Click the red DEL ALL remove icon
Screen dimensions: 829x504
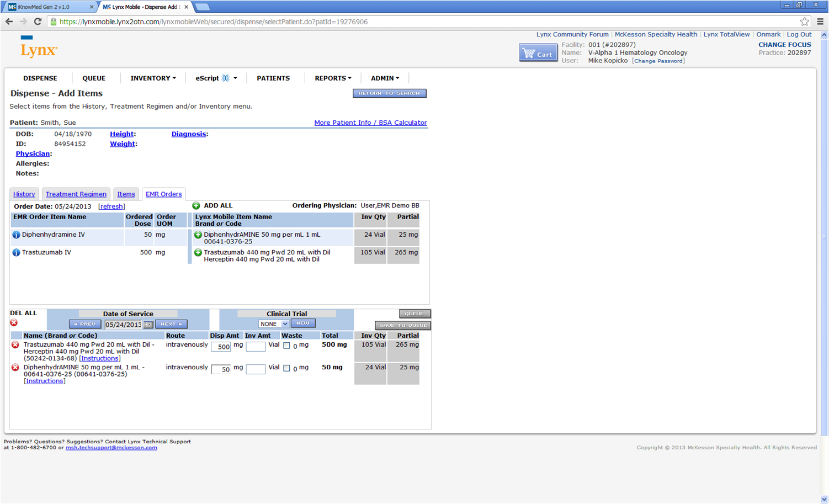(x=13, y=322)
